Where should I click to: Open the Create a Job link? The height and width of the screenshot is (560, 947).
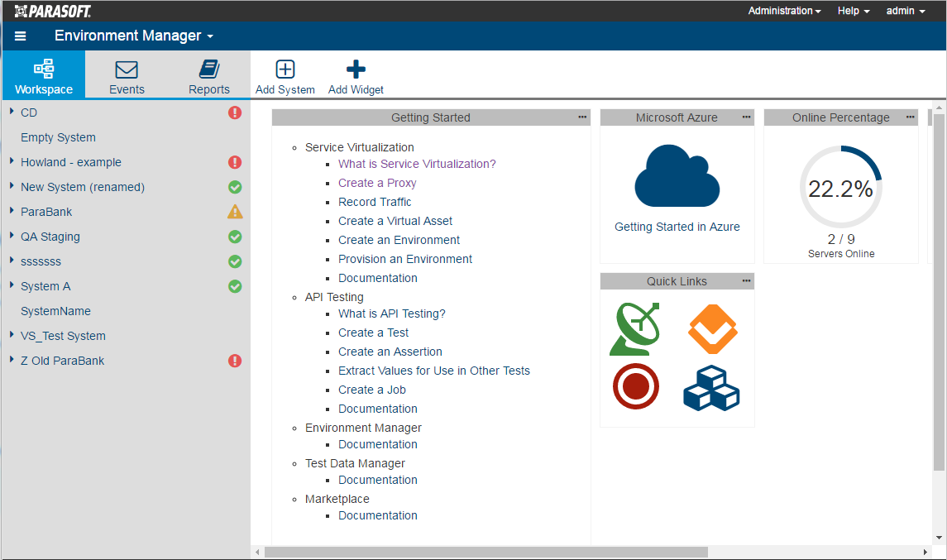pos(372,390)
